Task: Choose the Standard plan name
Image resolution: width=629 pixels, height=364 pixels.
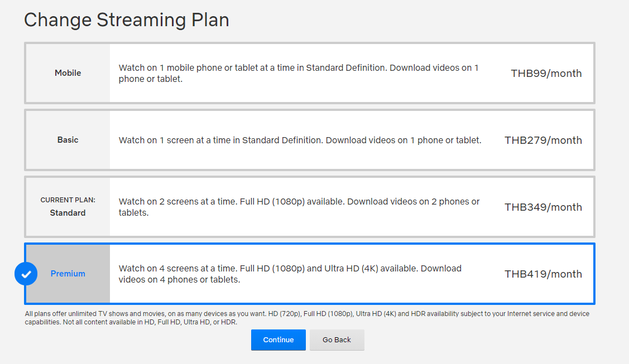Action: [x=68, y=213]
